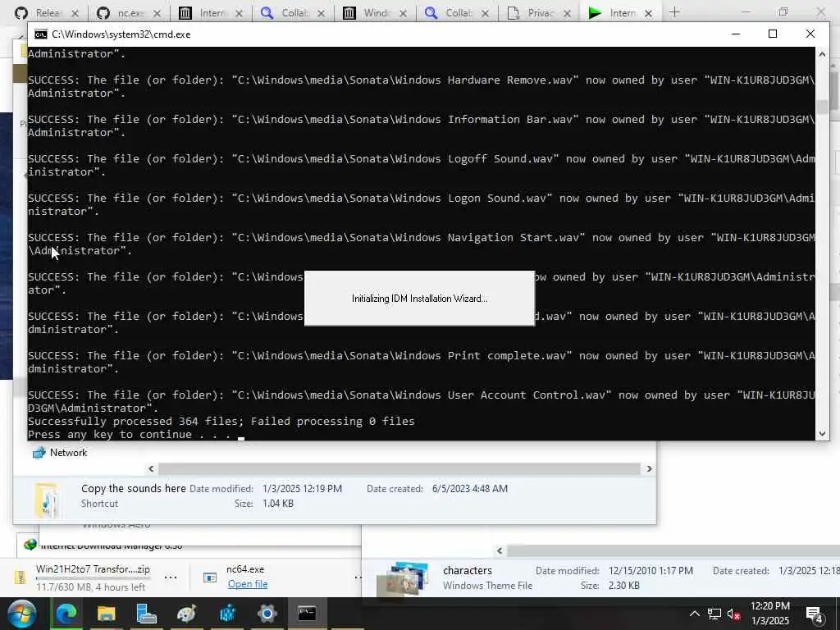Click the nc64.exe download file icon
Screen dimensions: 840x630
click(x=209, y=577)
